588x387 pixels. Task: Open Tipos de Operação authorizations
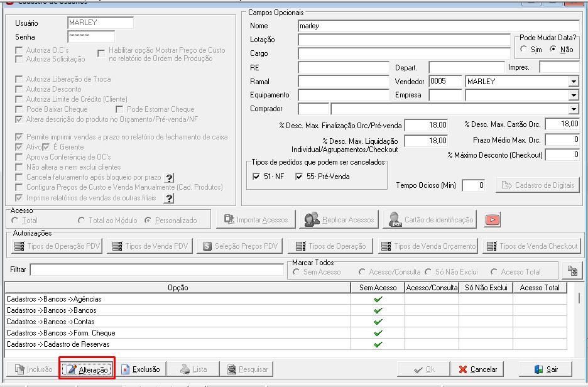pyautogui.click(x=330, y=246)
